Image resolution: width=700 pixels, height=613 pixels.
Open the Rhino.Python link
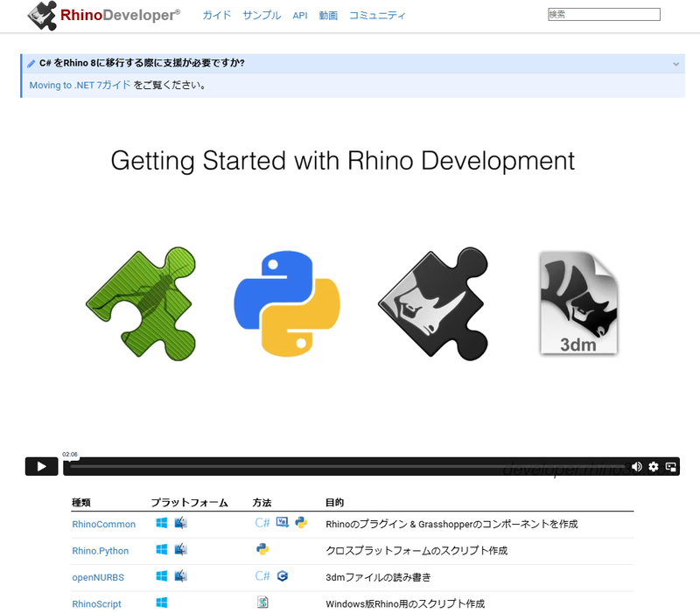(101, 551)
